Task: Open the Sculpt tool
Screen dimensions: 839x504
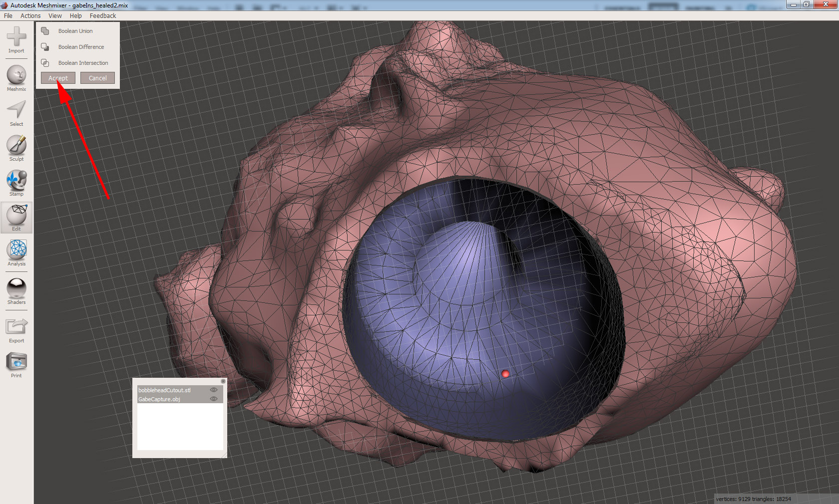Action: coord(16,148)
